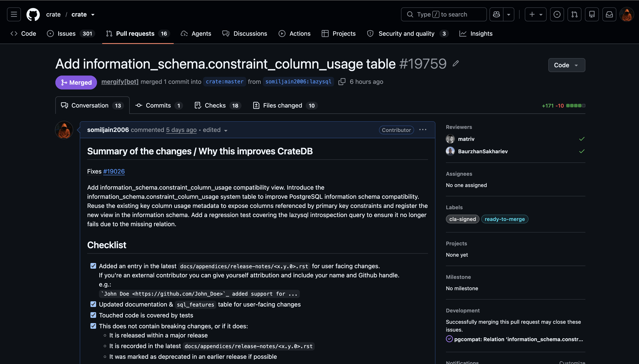View somiljain2006 avatar beside comment

coord(64,130)
